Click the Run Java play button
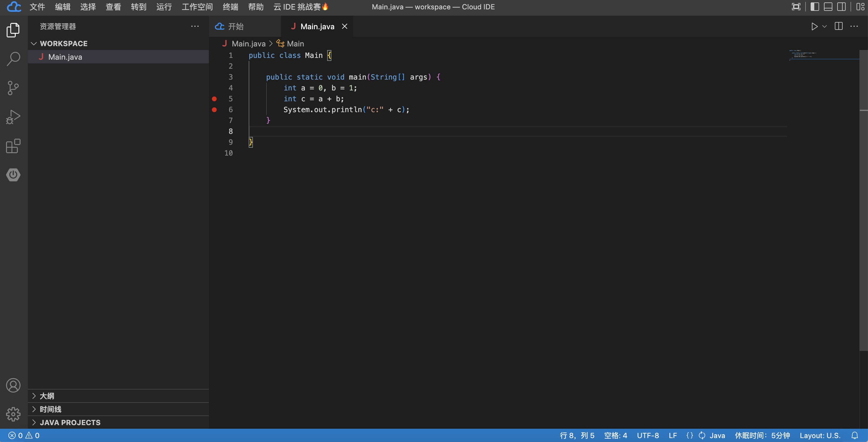 [814, 26]
